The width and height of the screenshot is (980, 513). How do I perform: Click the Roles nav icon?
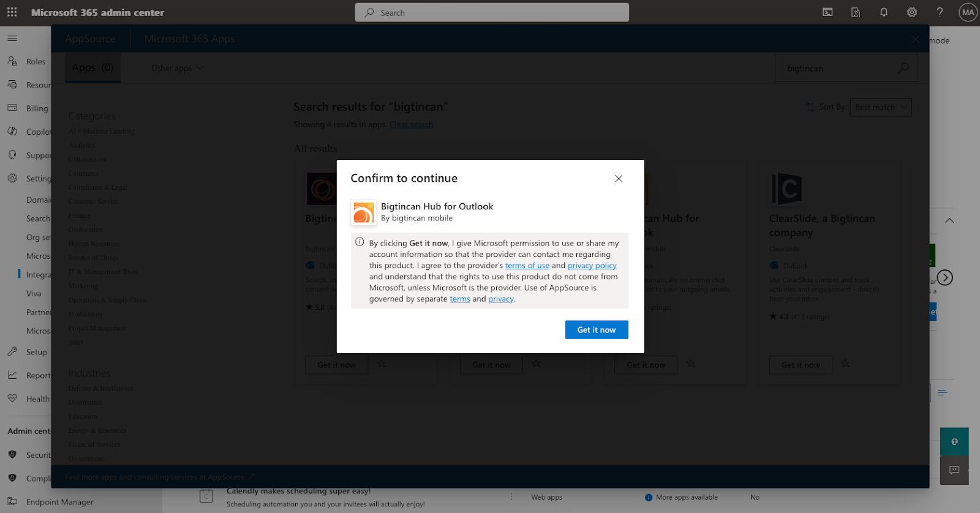point(12,61)
